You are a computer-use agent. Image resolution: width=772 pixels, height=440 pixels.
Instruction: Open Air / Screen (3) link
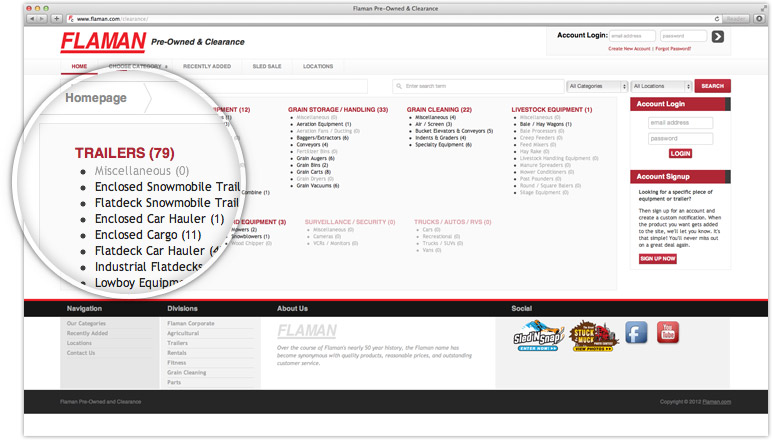pos(433,125)
